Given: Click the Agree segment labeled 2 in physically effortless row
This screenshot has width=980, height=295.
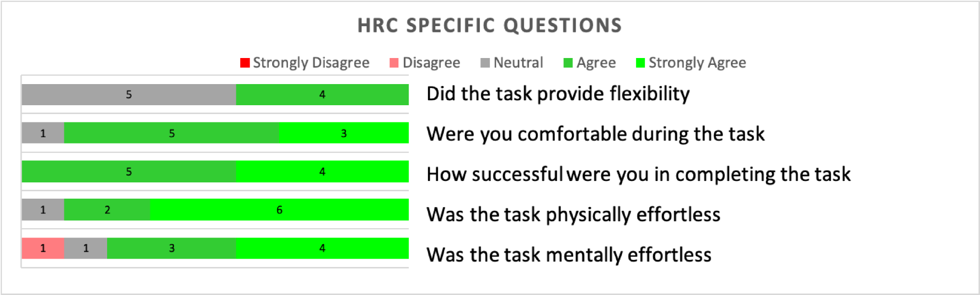Looking at the screenshot, I should click(107, 209).
